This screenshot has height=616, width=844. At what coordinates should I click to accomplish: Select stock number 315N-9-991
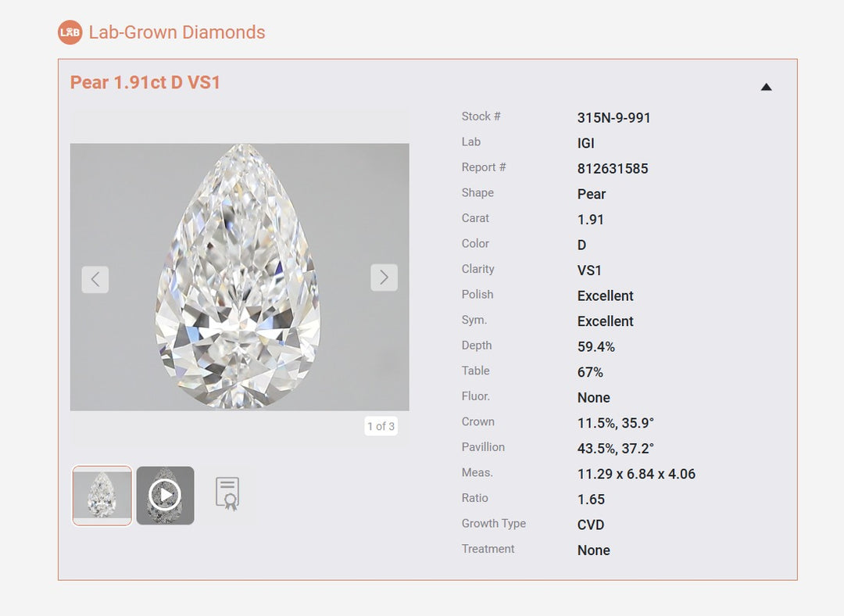pos(614,118)
